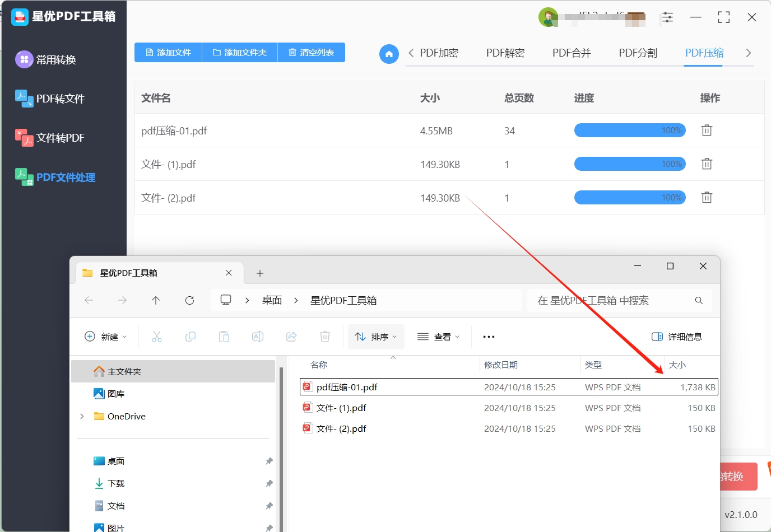Image resolution: width=771 pixels, height=532 pixels.
Task: Open 文件转PDF in the sidebar
Action: [x=50, y=138]
